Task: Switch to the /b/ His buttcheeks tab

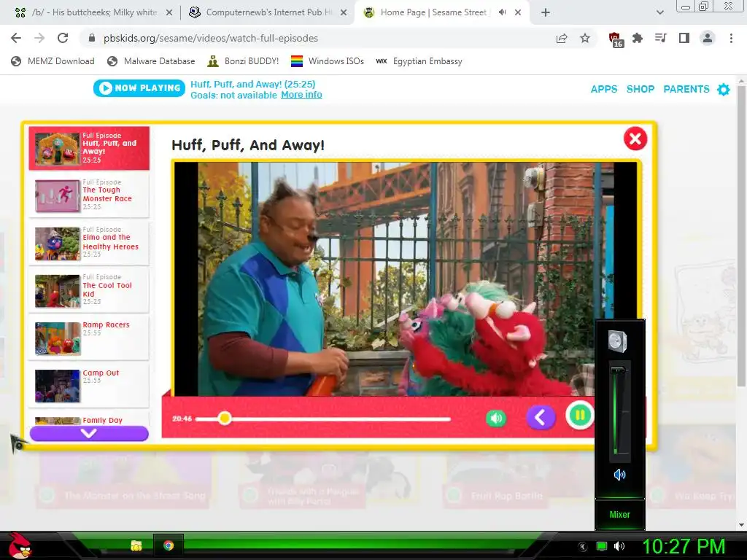Action: click(94, 13)
